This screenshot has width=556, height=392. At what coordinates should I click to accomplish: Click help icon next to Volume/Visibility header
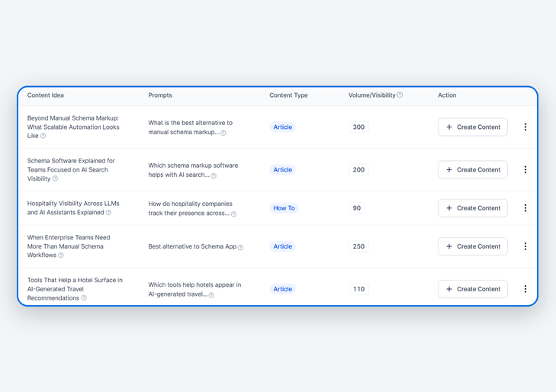[x=400, y=95]
